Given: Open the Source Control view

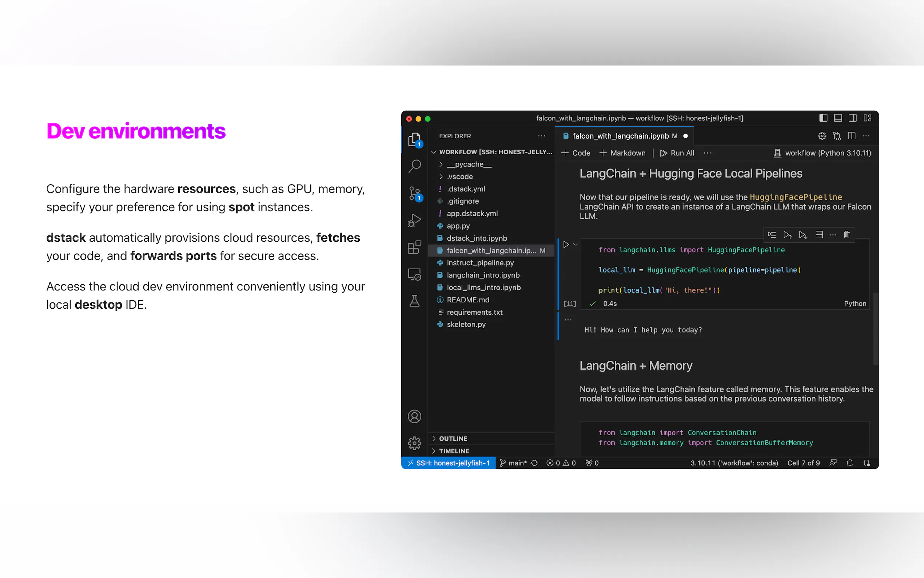Looking at the screenshot, I should point(414,193).
